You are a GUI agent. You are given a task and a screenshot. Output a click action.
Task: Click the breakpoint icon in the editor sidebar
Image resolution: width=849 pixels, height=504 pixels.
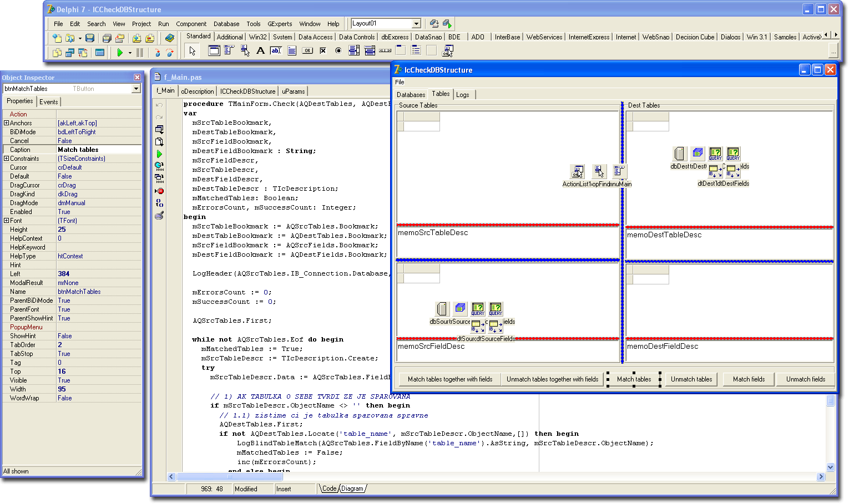click(x=160, y=191)
